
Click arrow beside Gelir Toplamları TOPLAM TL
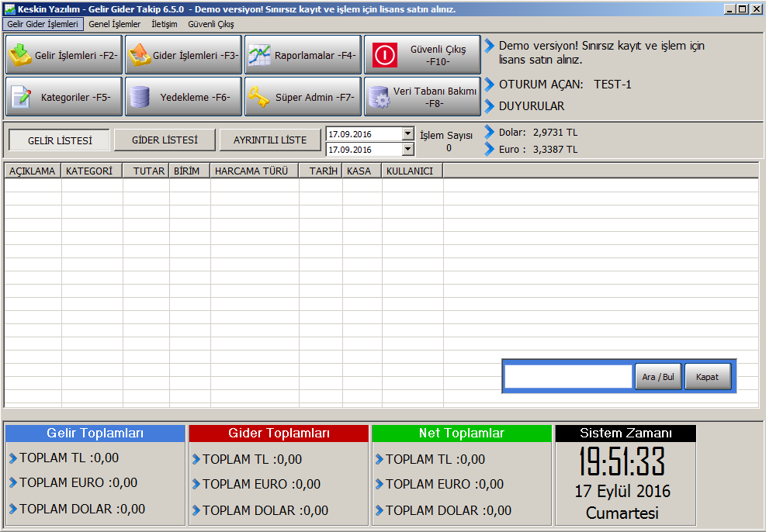pyautogui.click(x=13, y=458)
